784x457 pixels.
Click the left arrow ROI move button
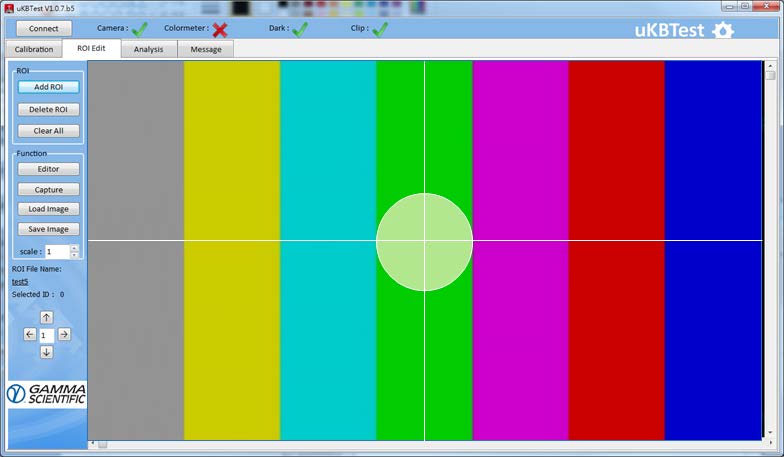30,334
